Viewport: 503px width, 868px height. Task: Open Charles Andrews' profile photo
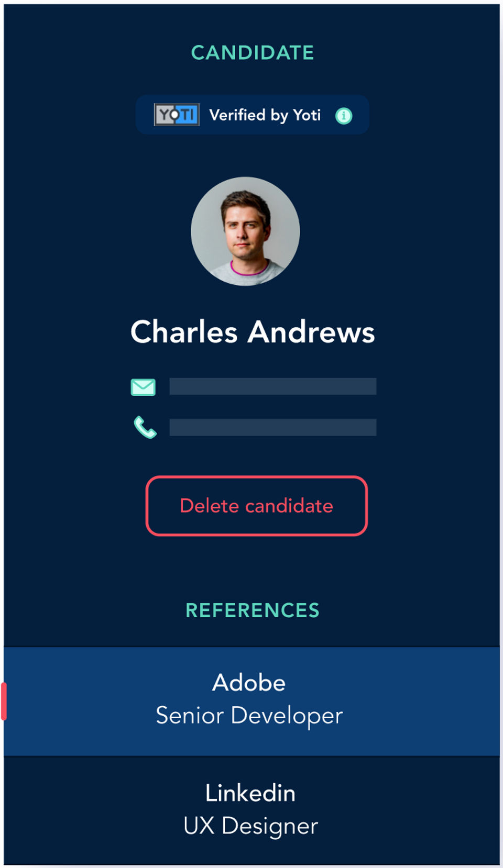click(x=245, y=231)
